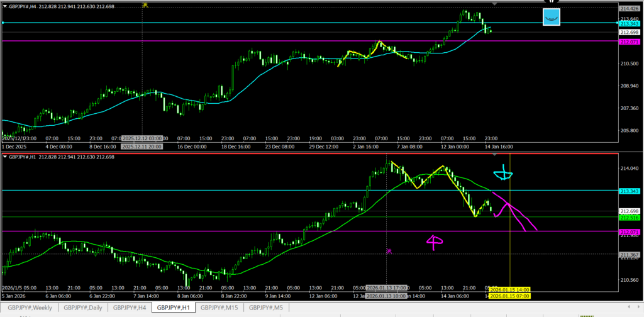
Task: Click the chart shift triangle atop H4 chart
Action: click(494, 4)
